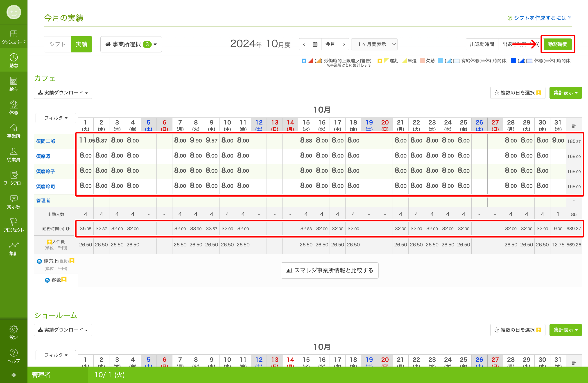Click the light blue 有給休暇 legend swatch
Viewport: 588px width, 383px height.
tap(441, 61)
